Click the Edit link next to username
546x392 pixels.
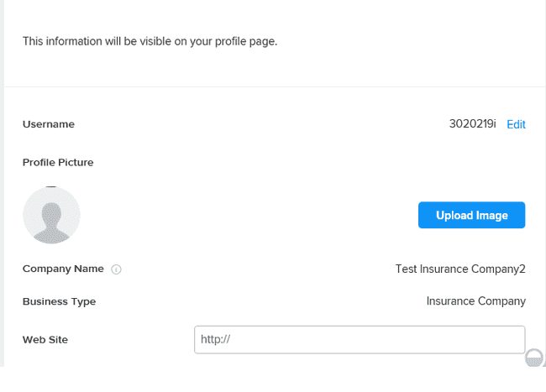pos(516,124)
